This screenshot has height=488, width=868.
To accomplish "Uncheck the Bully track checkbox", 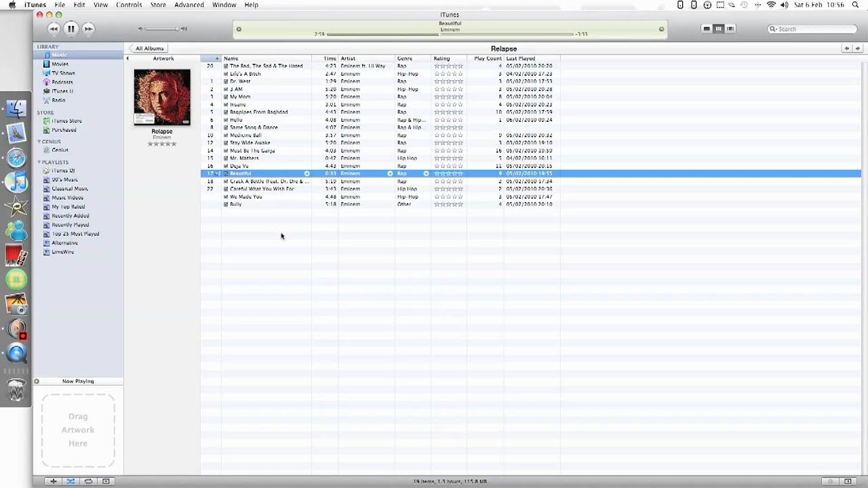I will pyautogui.click(x=226, y=204).
